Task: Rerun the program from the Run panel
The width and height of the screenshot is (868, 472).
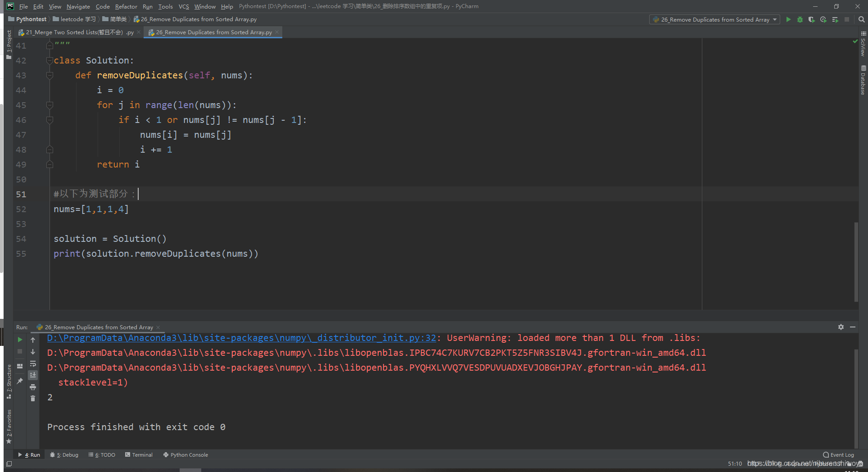Action: point(20,340)
